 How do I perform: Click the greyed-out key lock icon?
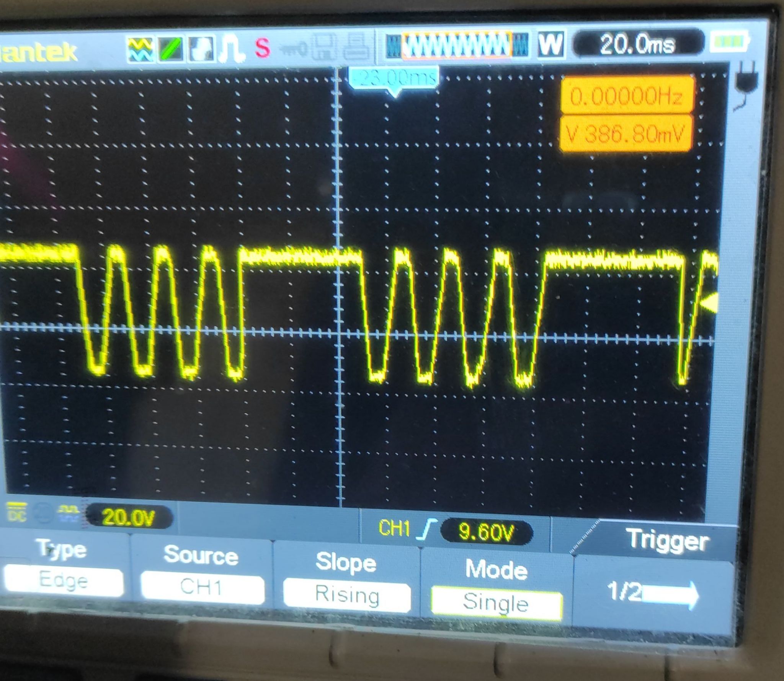[x=293, y=48]
